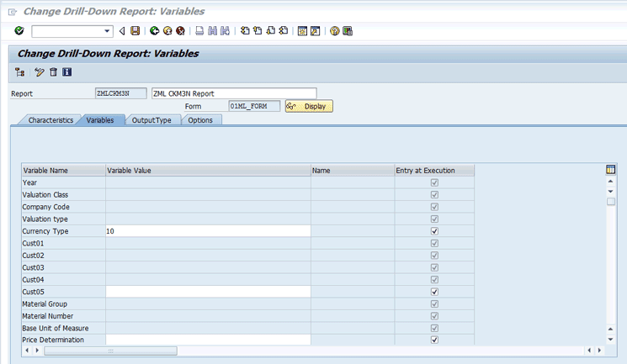Click the trash can Delete icon
The width and height of the screenshot is (627, 364).
54,72
